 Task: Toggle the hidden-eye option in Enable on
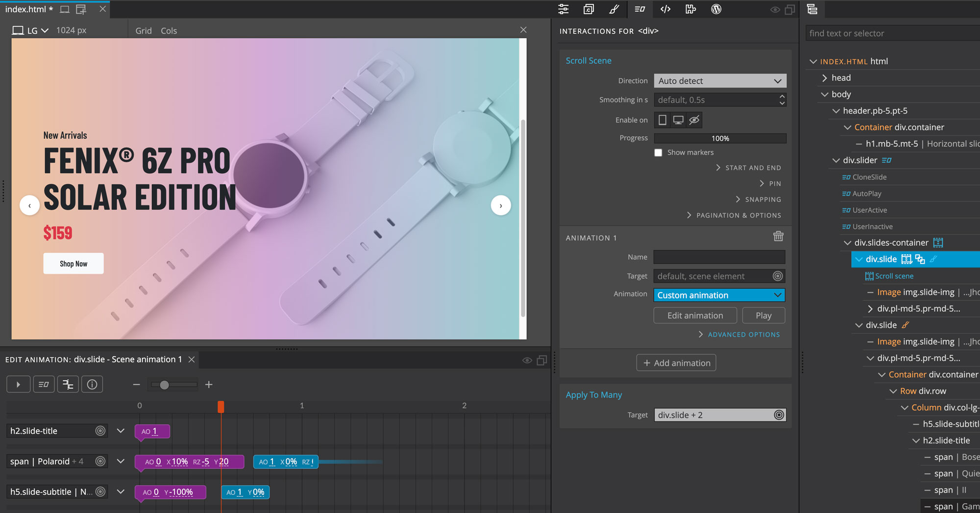point(694,120)
